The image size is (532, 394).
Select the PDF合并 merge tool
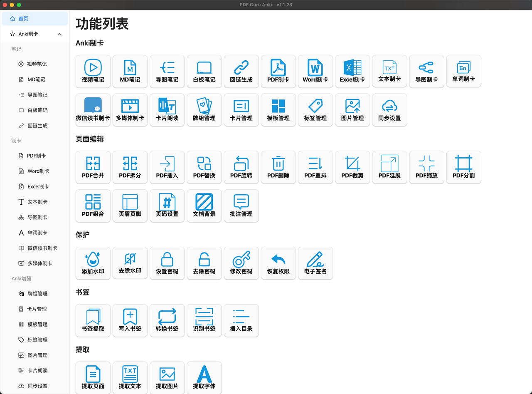93,167
